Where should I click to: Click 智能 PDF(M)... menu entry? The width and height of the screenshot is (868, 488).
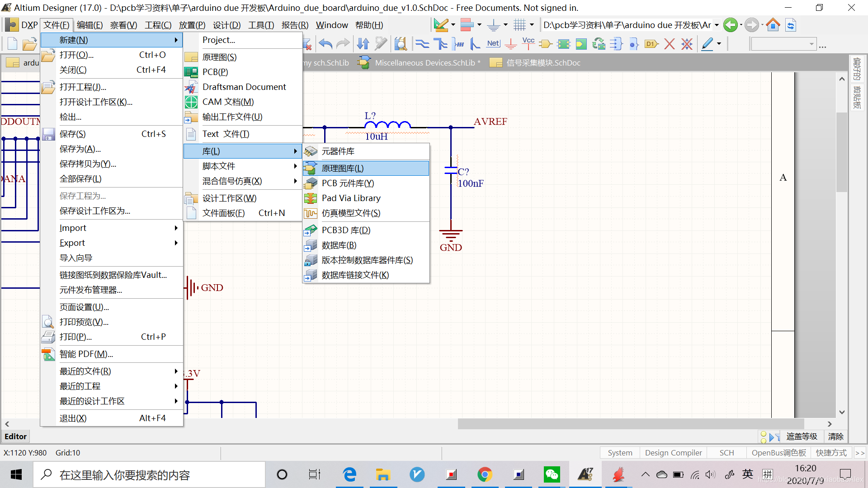[x=112, y=354]
